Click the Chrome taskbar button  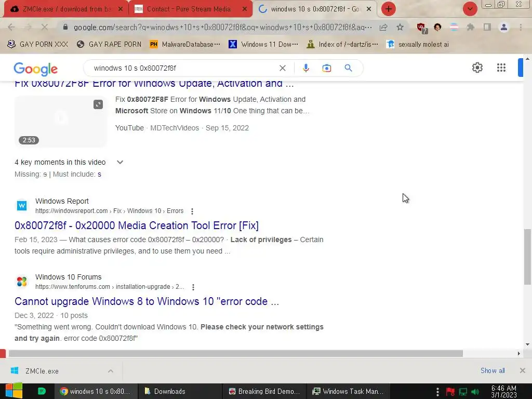(x=96, y=391)
